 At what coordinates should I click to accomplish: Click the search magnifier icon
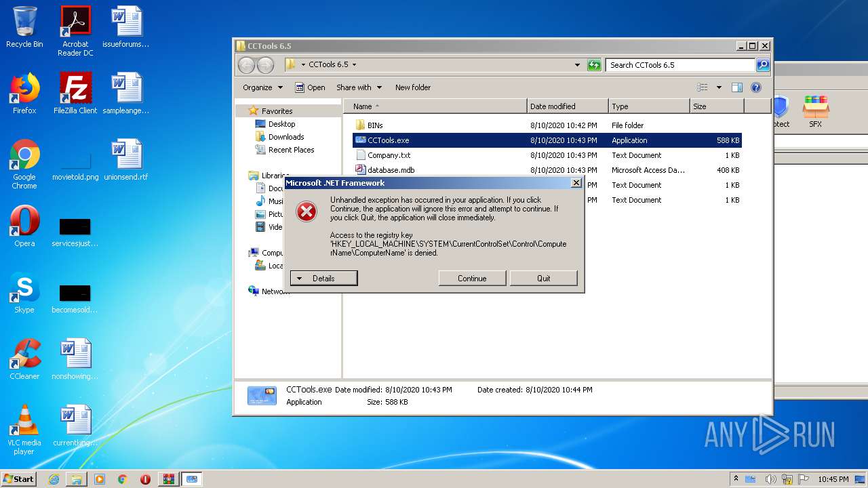click(762, 65)
